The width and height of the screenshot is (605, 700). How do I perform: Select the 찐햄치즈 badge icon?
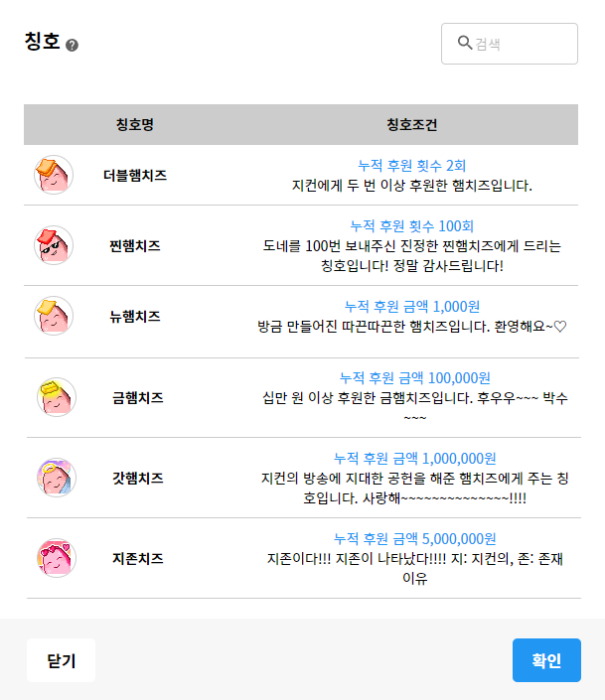pyautogui.click(x=53, y=245)
